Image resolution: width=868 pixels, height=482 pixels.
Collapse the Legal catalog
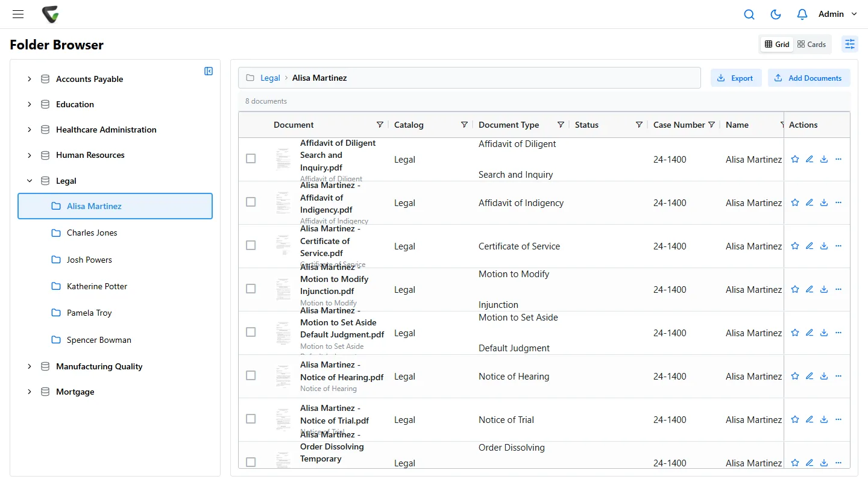click(x=29, y=181)
